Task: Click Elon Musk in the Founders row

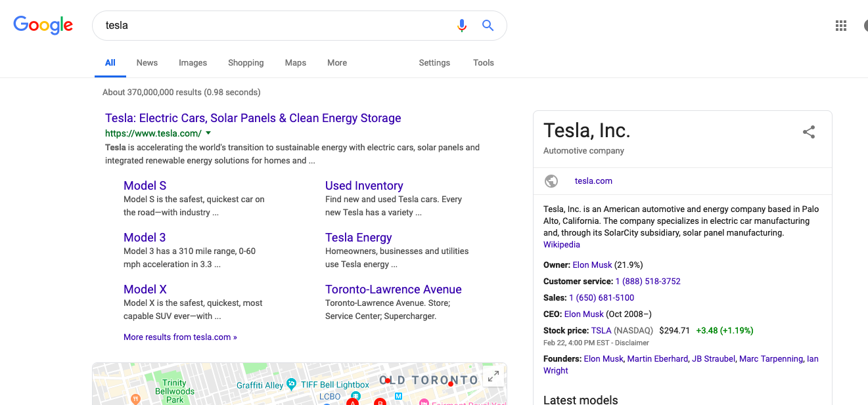Action: [603, 359]
